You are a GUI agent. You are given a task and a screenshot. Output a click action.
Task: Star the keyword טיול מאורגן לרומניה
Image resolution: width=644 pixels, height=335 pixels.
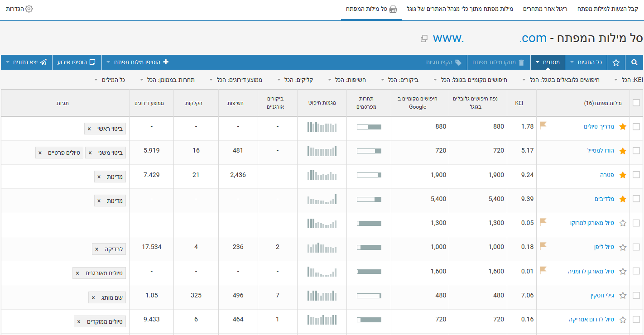tap(623, 271)
